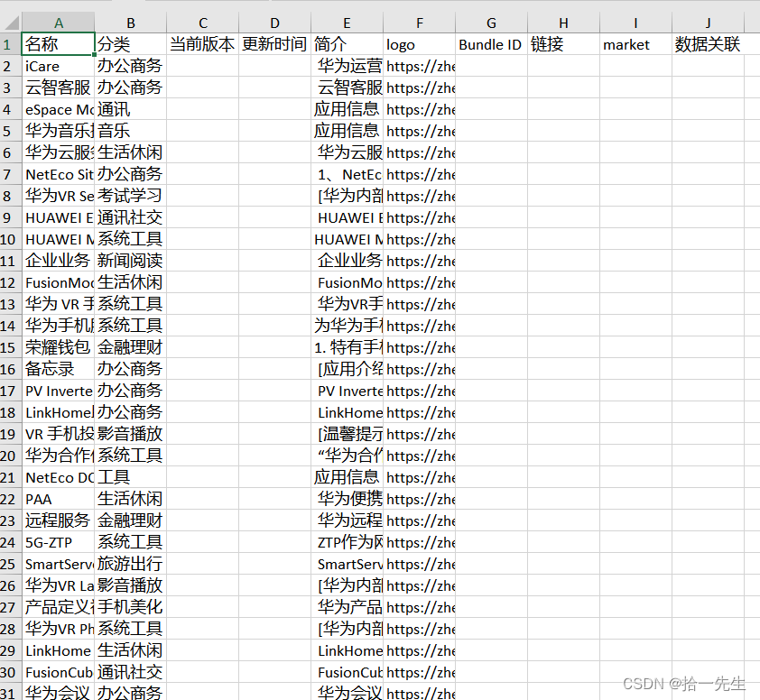
Task: Select column B header
Action: coord(130,23)
